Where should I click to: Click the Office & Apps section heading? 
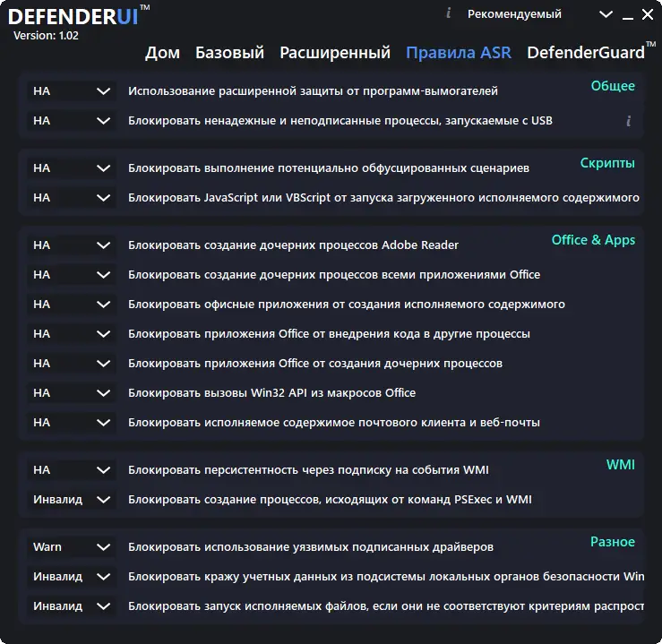593,240
